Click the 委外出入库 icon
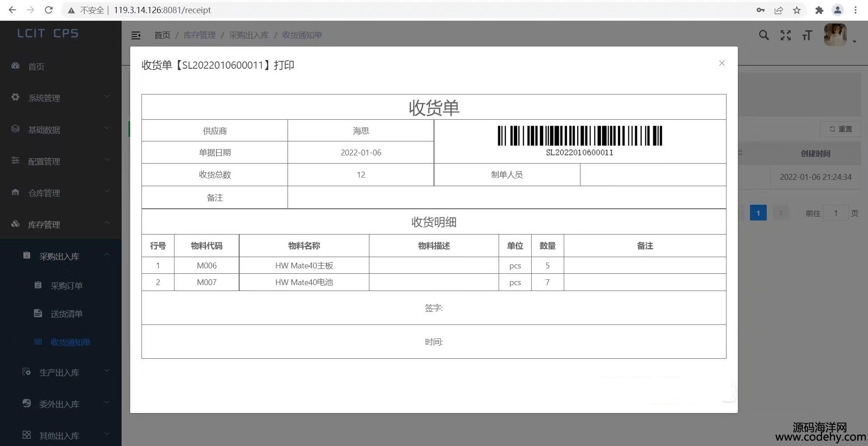The image size is (868, 446). click(x=27, y=403)
